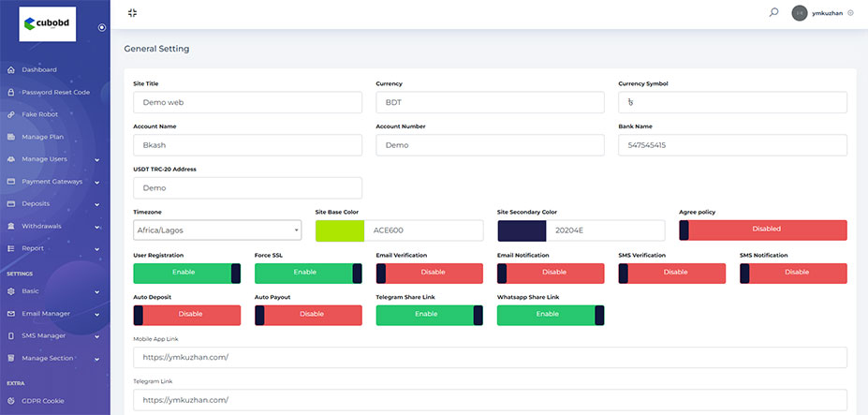The height and width of the screenshot is (415, 868).
Task: Open Manage Plan from the sidebar
Action: [42, 137]
